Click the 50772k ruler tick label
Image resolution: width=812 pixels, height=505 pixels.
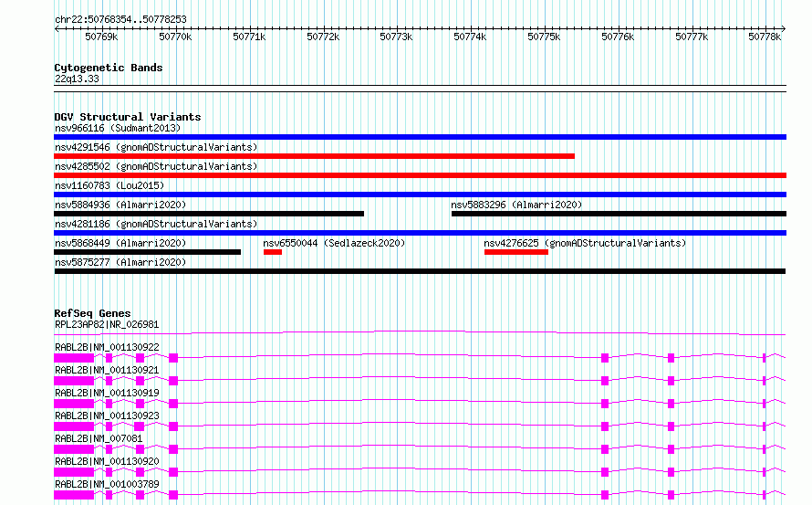coord(323,37)
